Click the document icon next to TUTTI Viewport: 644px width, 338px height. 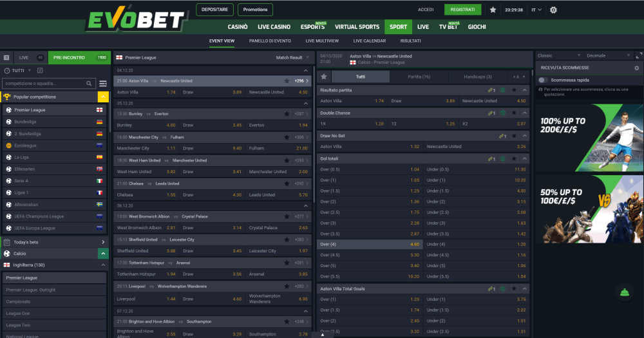(40, 71)
